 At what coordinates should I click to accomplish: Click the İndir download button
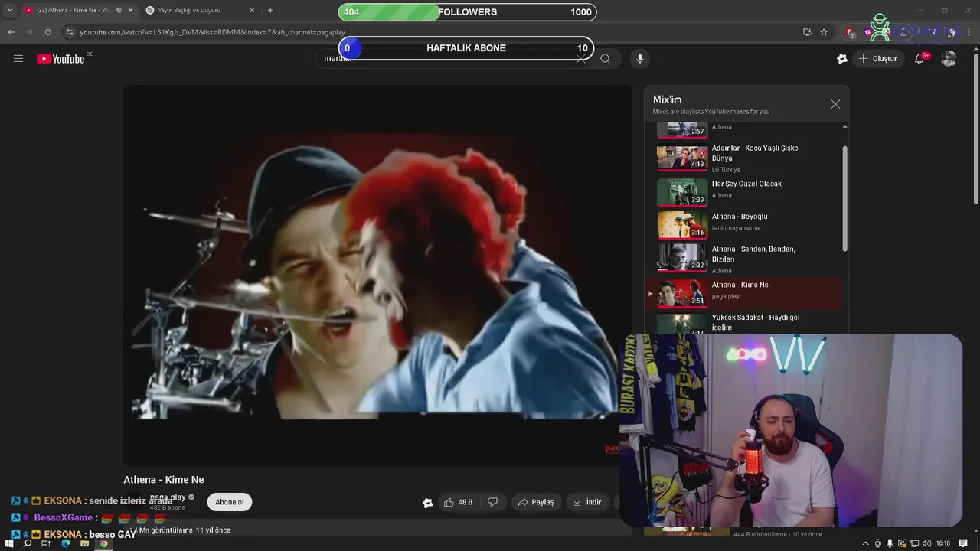point(587,502)
